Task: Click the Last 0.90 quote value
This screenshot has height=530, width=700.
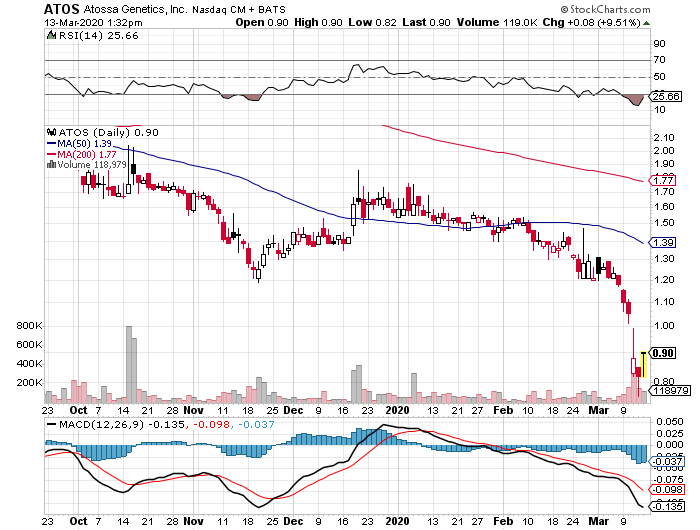Action: (x=426, y=22)
